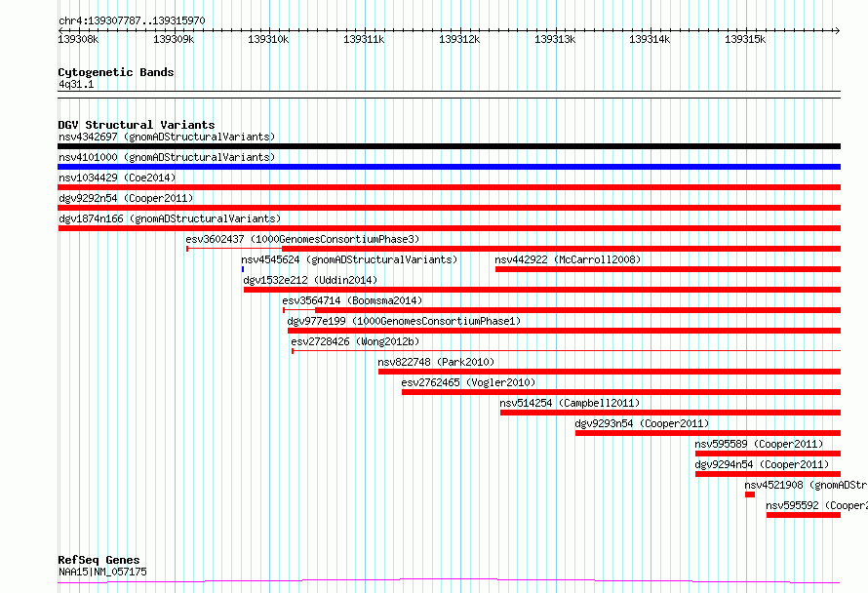Open nsv514254 (Campbell2011) variant
The height and width of the screenshot is (593, 868).
coord(570,403)
